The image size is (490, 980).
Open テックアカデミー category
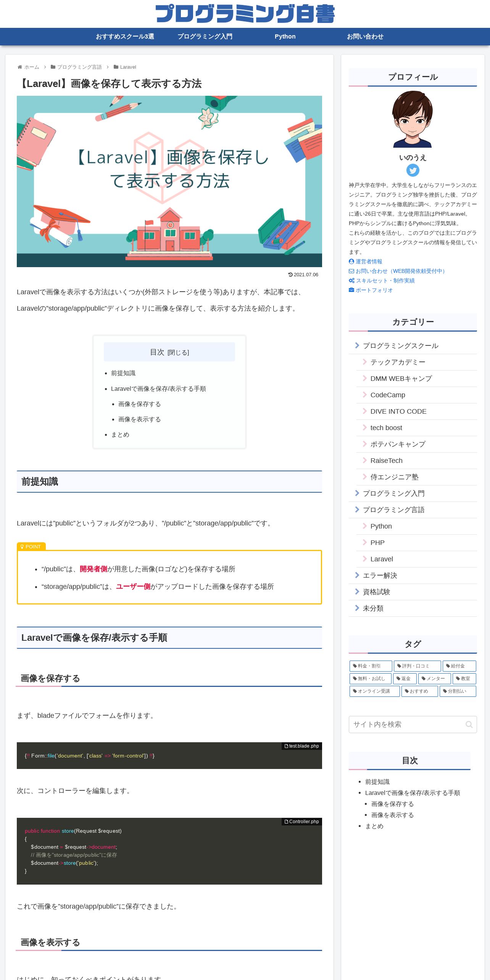(417, 362)
